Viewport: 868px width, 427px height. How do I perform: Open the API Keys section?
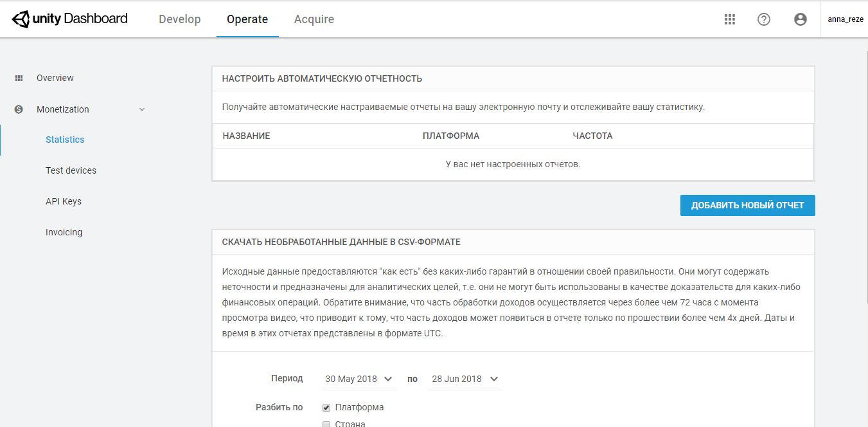64,201
